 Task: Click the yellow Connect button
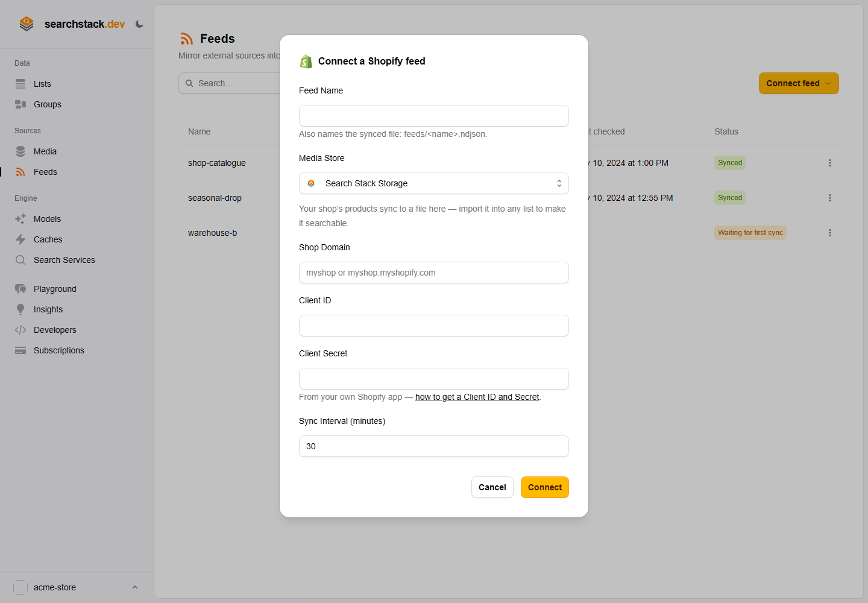(545, 487)
